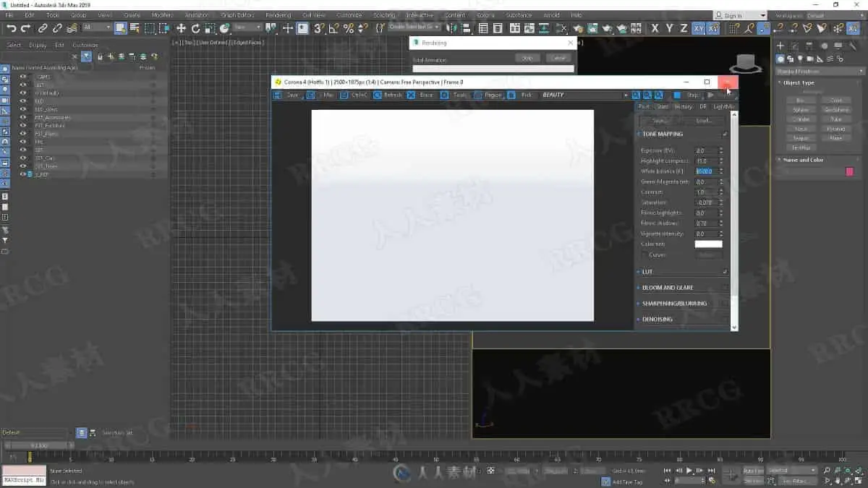Activate the Select and Link tool
This screenshot has width=868, height=488.
point(43,28)
